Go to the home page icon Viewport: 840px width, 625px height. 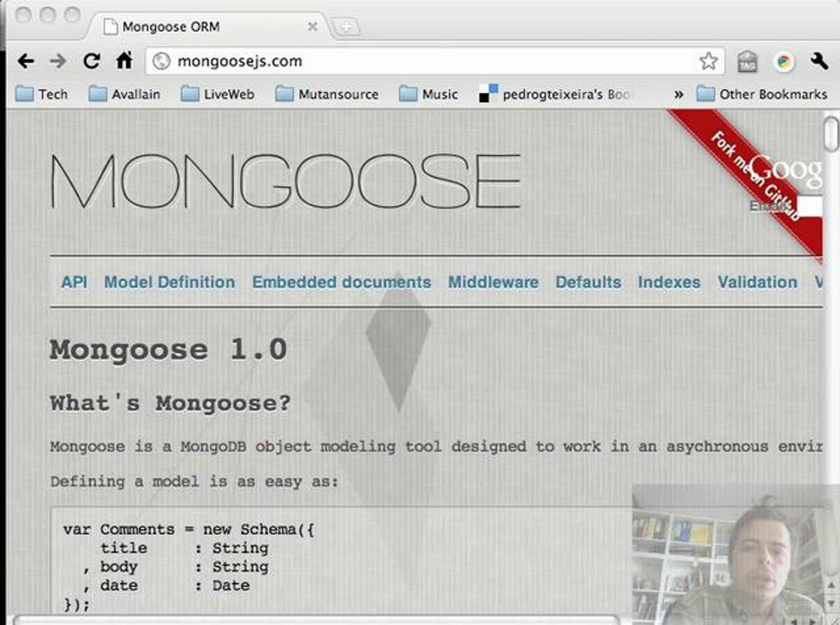(125, 61)
